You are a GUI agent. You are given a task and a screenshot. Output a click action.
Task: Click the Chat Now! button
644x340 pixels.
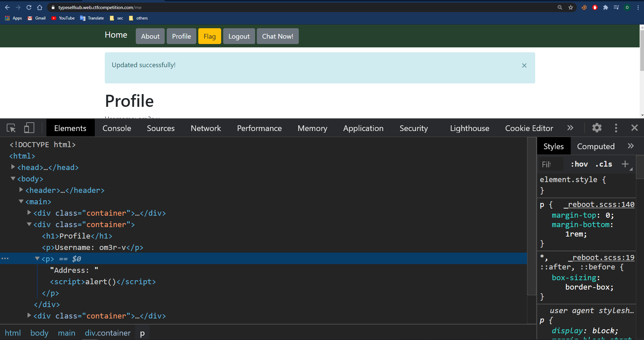278,36
